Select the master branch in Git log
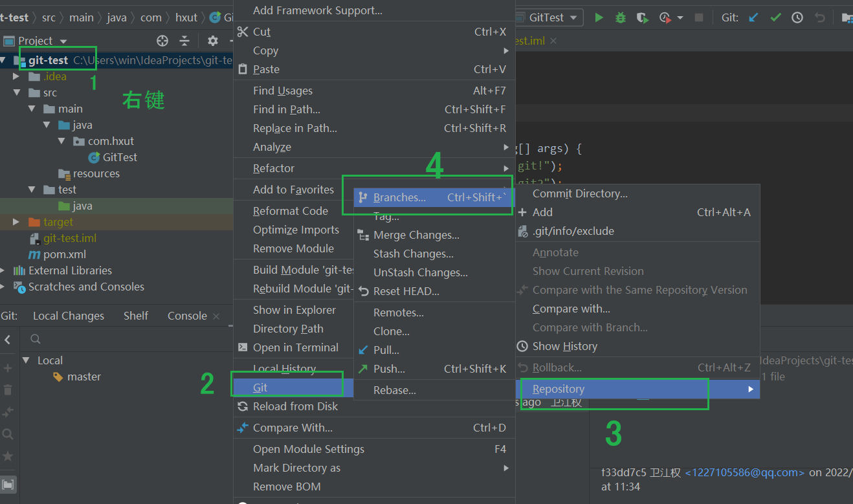The height and width of the screenshot is (504, 853). [84, 377]
